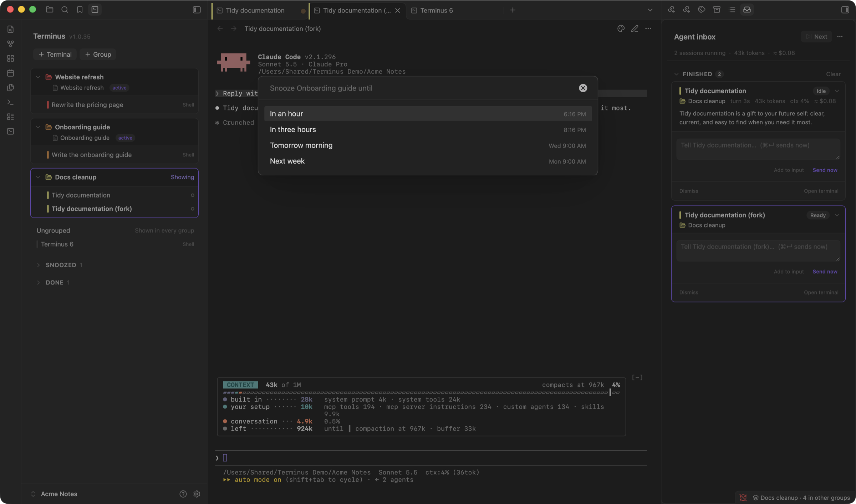856x504 pixels.
Task: Open the more options ellipsis beside pencil
Action: pyautogui.click(x=648, y=29)
